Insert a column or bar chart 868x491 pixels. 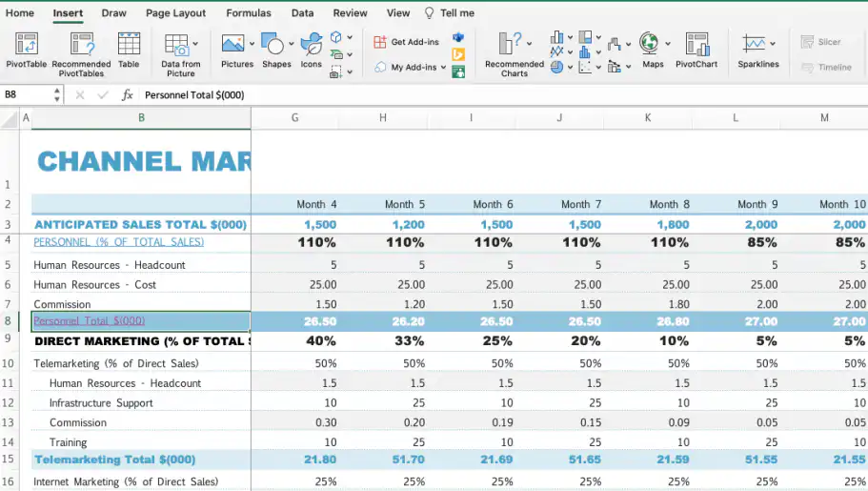point(556,37)
